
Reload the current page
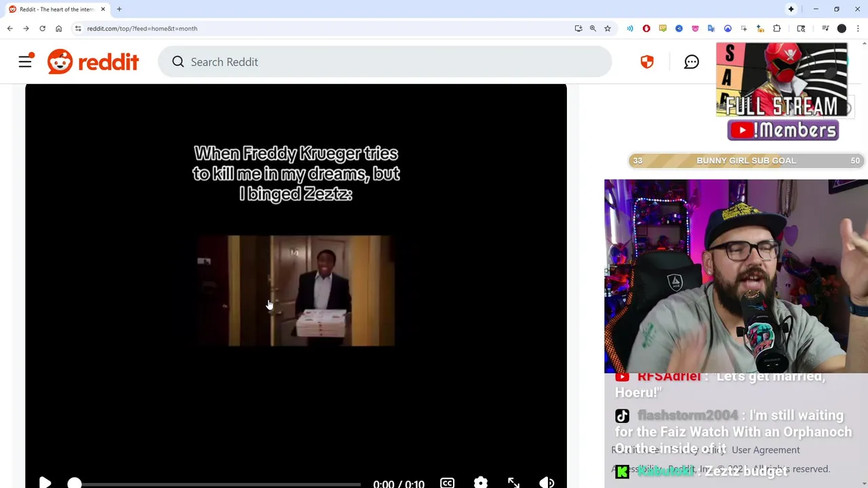click(42, 28)
